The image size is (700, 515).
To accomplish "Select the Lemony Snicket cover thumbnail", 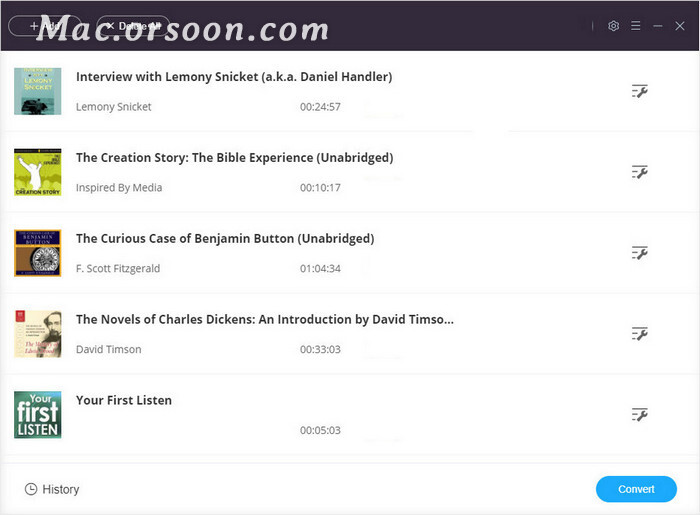I will pyautogui.click(x=38, y=91).
